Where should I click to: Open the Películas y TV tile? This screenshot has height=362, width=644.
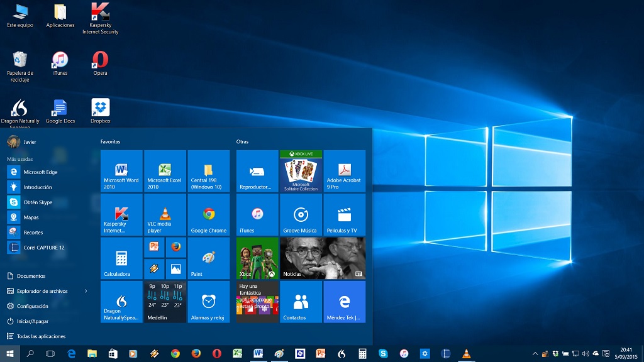(x=345, y=214)
